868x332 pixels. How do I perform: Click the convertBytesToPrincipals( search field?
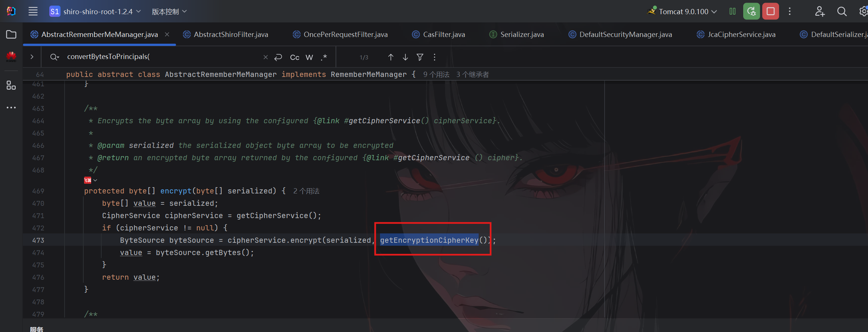(x=163, y=57)
